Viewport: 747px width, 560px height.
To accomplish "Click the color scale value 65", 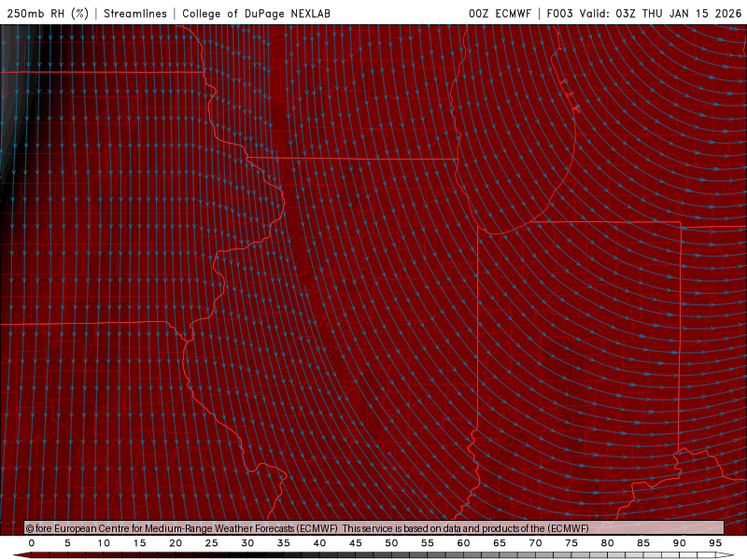I will 500,543.
